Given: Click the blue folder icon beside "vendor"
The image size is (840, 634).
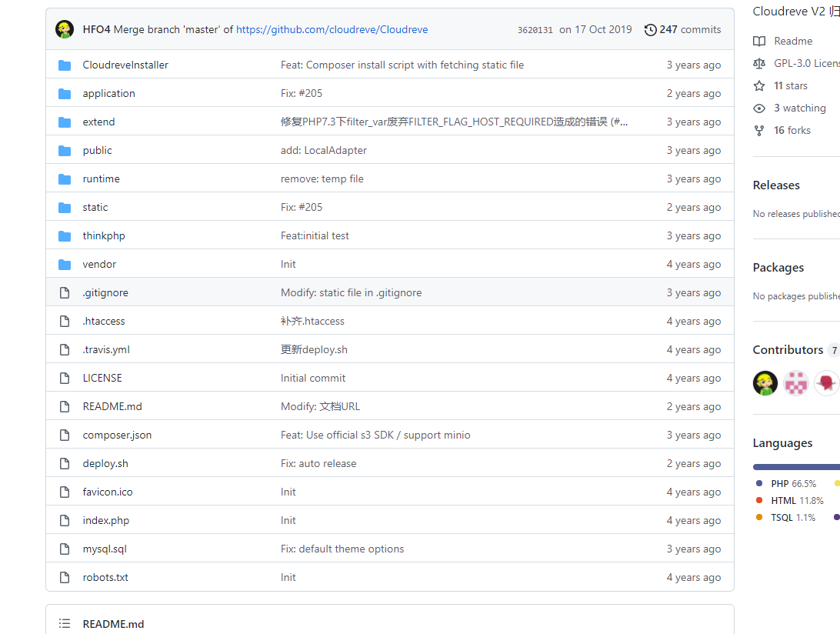Looking at the screenshot, I should [x=65, y=263].
